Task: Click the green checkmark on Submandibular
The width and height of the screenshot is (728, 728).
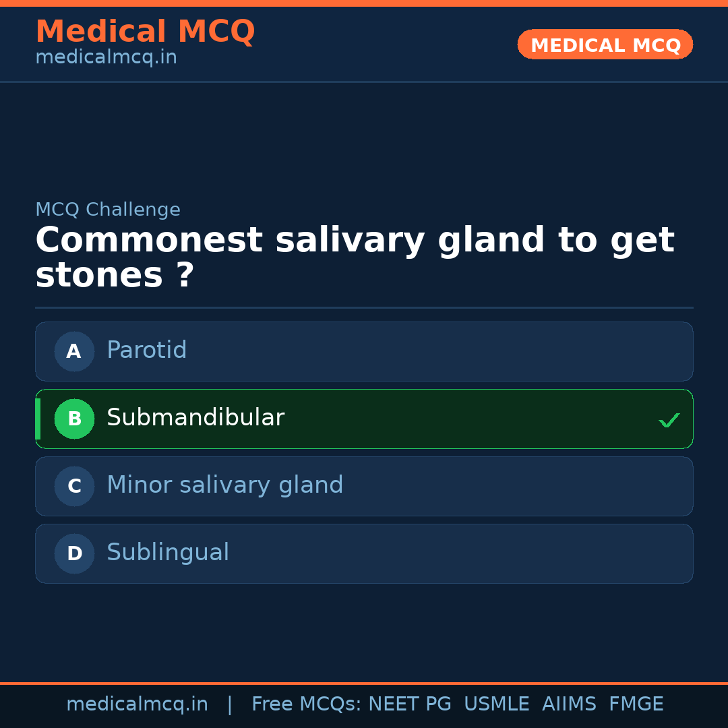Action: [x=669, y=420]
